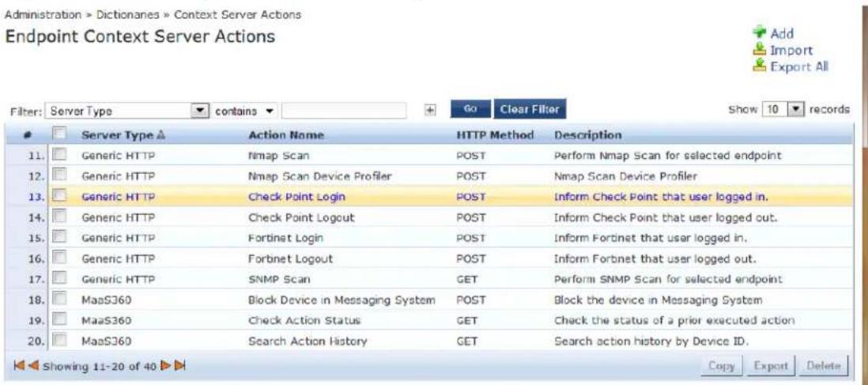This screenshot has height=385, width=868.
Task: Open the Block Device in Messaging System action
Action: (x=342, y=299)
